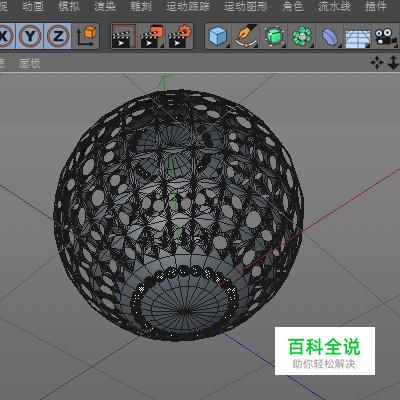Open the 雕刻 menu
Screen dimensions: 400x400
coord(141,6)
